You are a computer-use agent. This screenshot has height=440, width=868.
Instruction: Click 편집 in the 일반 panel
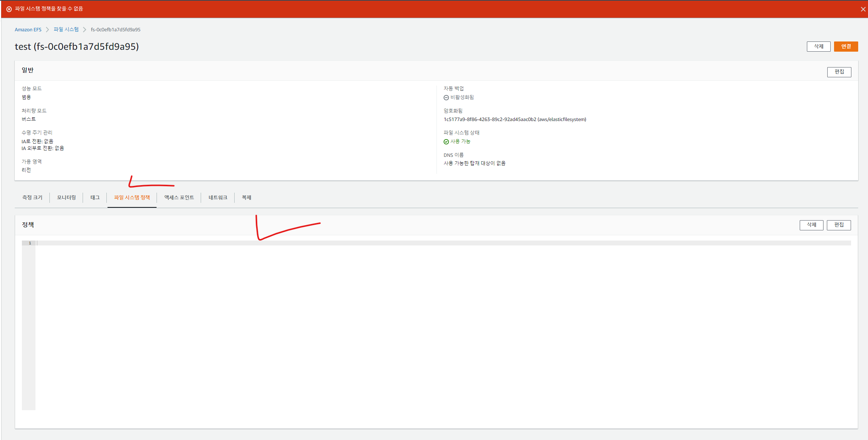tap(839, 72)
